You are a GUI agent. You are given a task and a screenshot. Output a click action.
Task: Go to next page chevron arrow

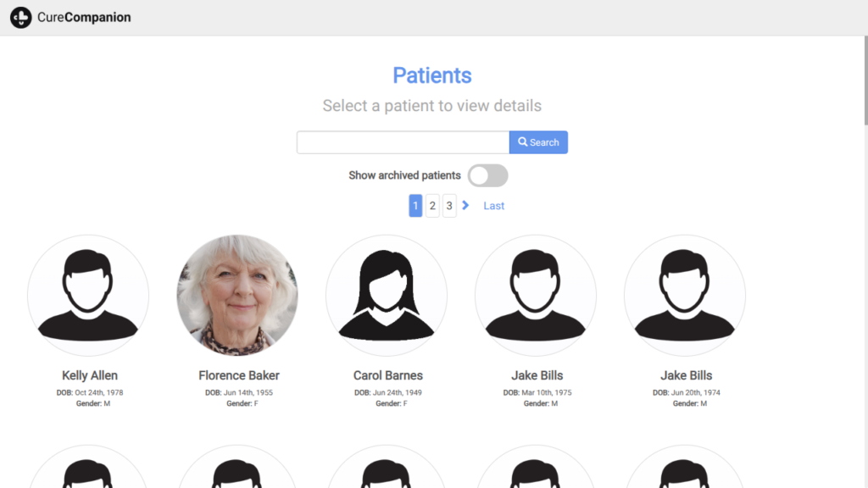coord(465,206)
